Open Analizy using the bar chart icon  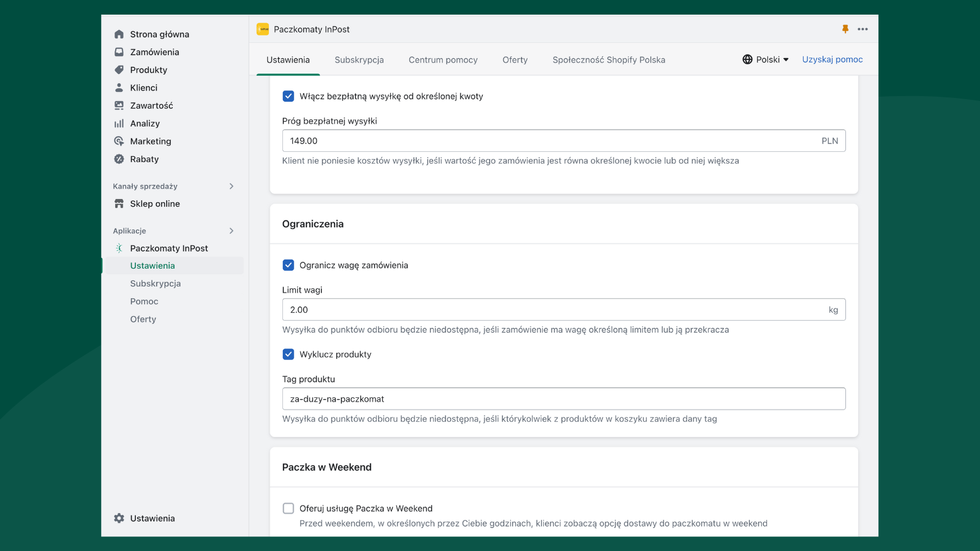tap(119, 124)
